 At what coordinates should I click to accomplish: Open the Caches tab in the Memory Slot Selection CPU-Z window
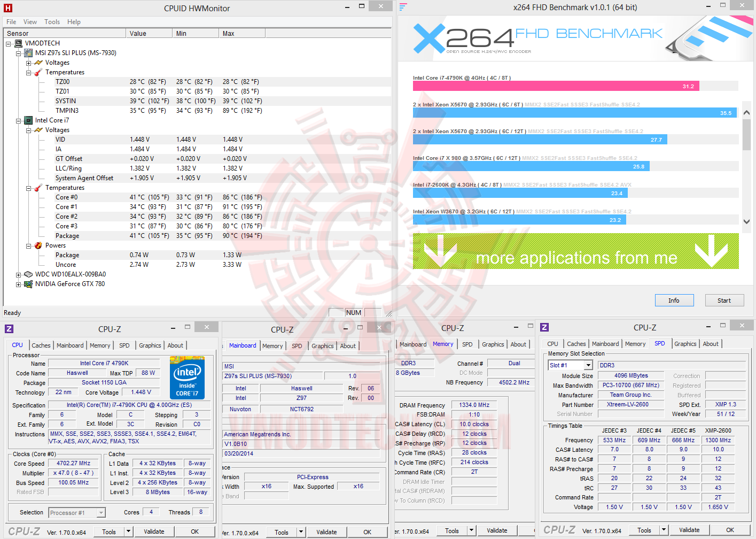tap(576, 344)
